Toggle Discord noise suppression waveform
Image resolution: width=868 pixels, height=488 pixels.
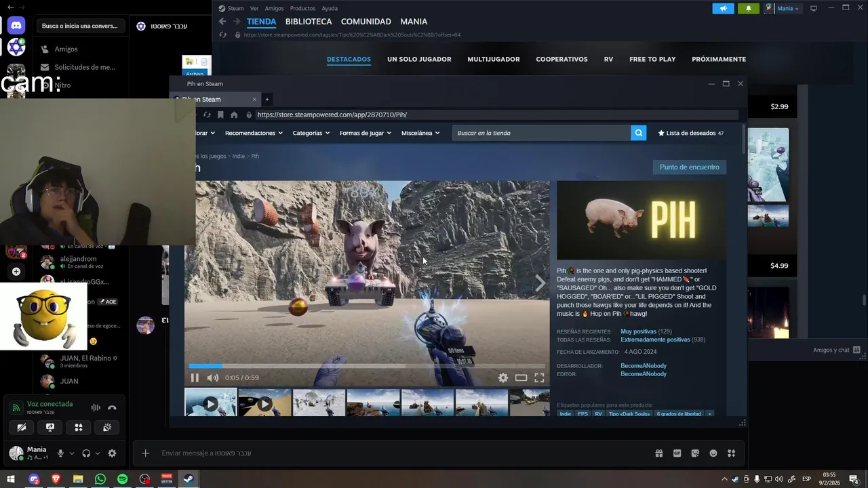(x=96, y=407)
